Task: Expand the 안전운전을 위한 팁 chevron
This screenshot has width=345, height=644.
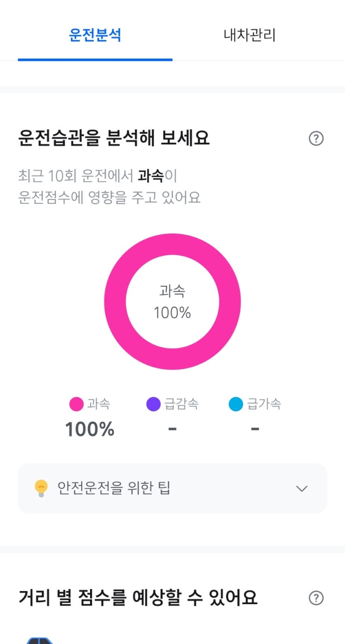Action: click(302, 489)
